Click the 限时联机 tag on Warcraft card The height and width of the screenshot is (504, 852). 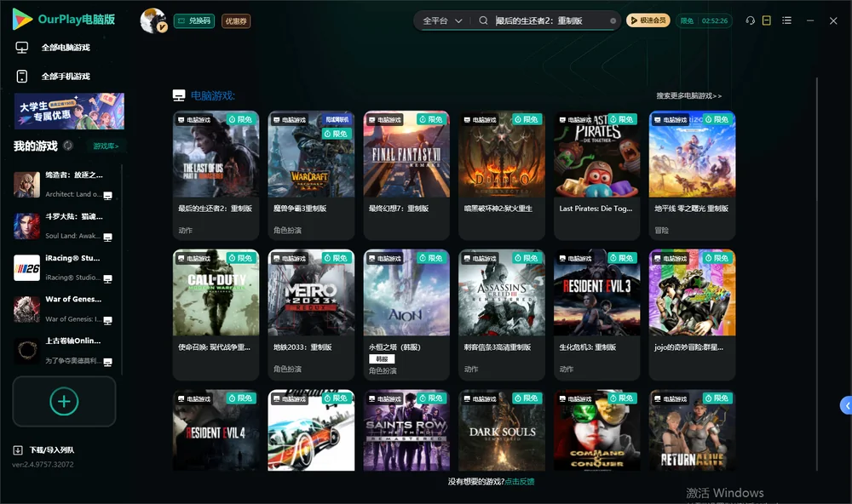337,119
